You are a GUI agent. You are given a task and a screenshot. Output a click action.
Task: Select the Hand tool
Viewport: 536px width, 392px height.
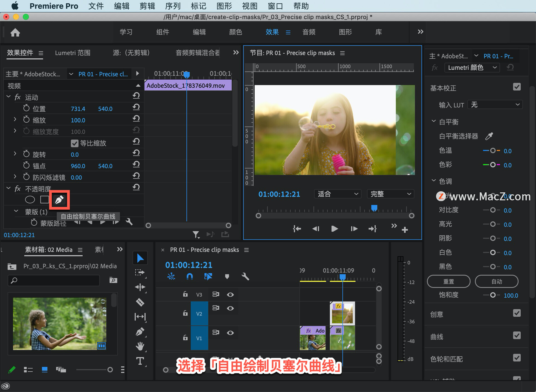[140, 346]
